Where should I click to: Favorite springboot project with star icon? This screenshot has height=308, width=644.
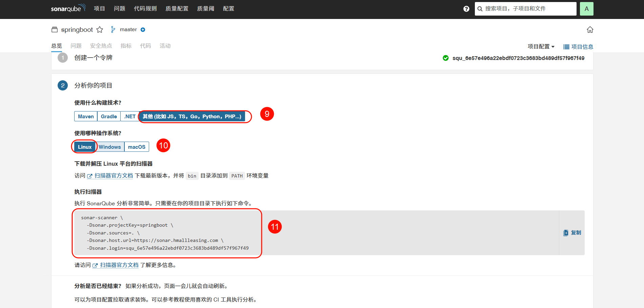100,30
